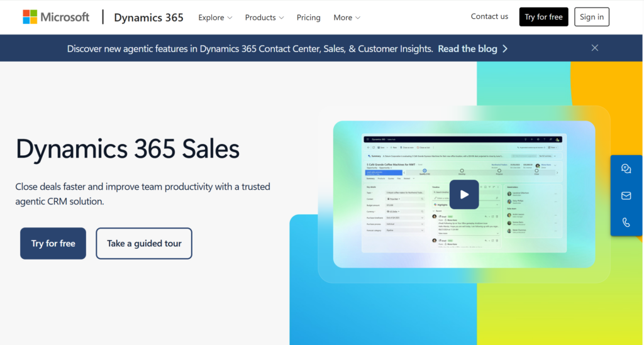This screenshot has width=644, height=345.
Task: Open the Dynamics 365 home link
Action: click(148, 18)
